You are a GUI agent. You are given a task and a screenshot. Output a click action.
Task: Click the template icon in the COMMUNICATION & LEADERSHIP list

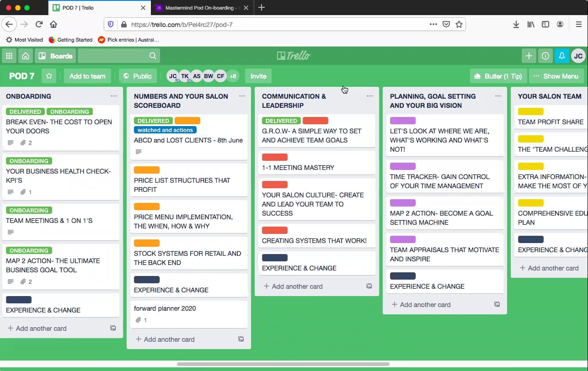pyautogui.click(x=369, y=286)
